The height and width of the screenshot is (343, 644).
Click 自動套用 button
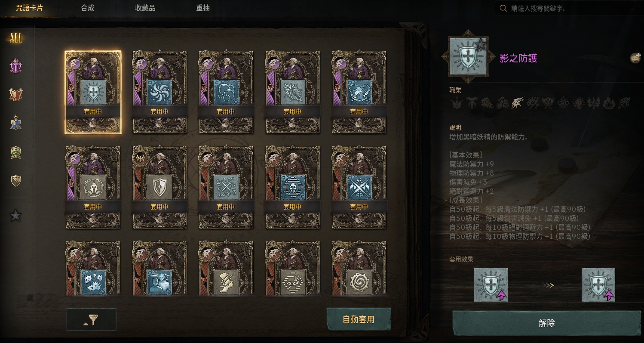coord(359,319)
